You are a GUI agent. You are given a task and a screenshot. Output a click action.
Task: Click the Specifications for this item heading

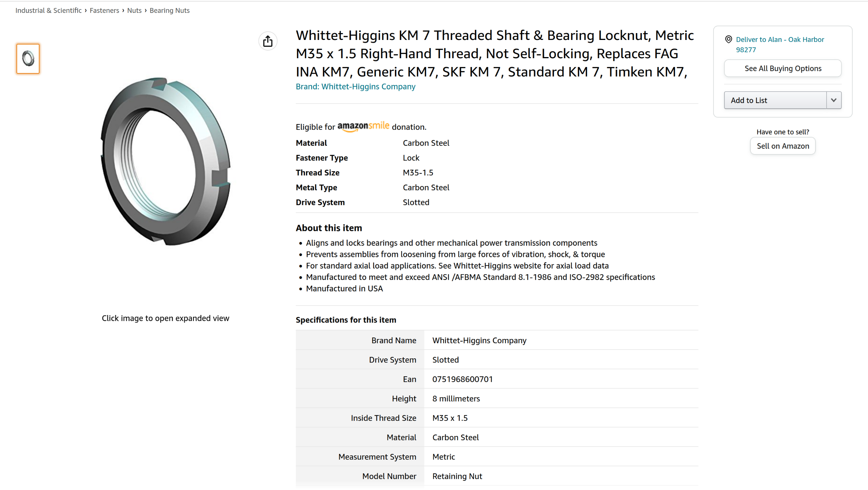[346, 320]
